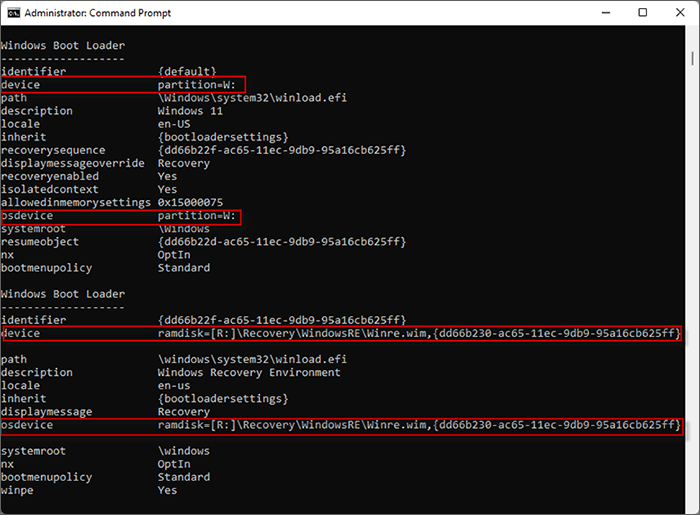This screenshot has width=700, height=515.
Task: Click the winpe 'Yes' value
Action: pyautogui.click(x=167, y=490)
